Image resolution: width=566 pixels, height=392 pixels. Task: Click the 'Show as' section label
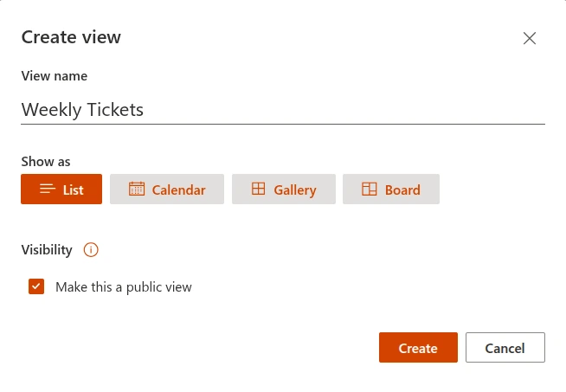tap(46, 162)
